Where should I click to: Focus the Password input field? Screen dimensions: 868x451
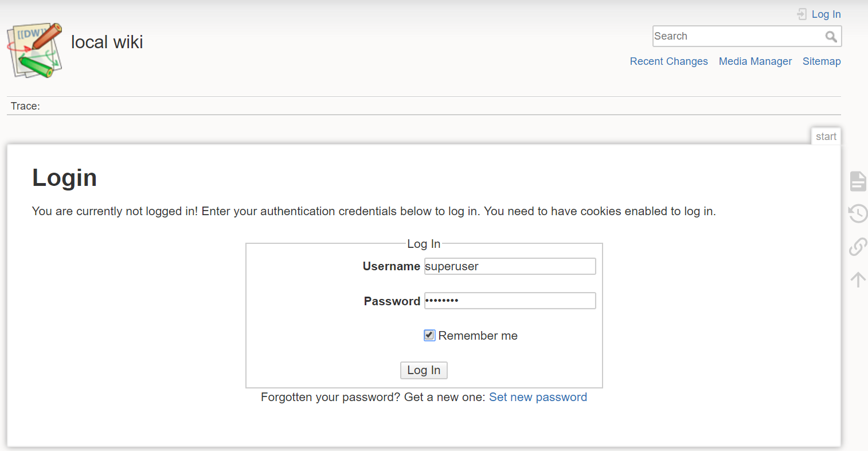pos(510,301)
